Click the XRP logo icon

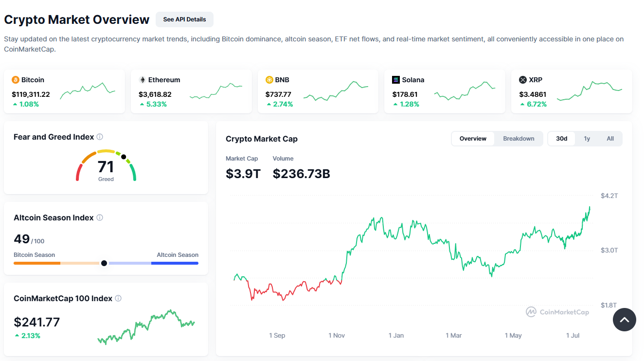(x=523, y=80)
